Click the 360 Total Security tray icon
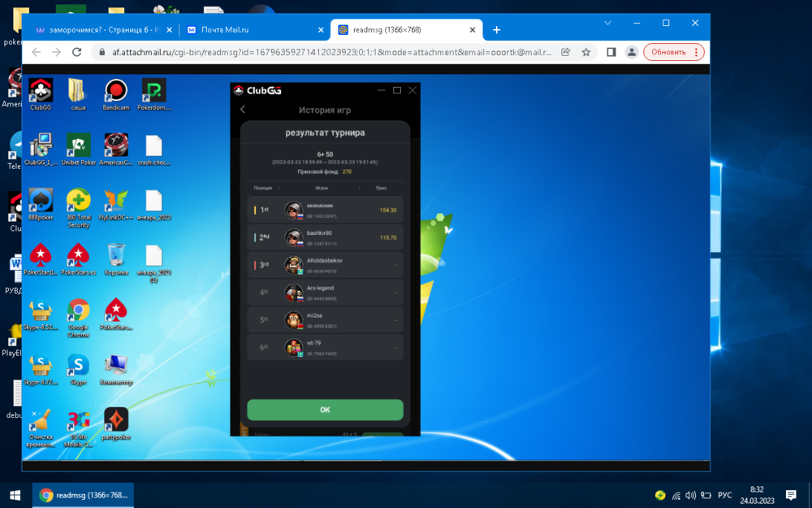This screenshot has width=812, height=508. [660, 495]
